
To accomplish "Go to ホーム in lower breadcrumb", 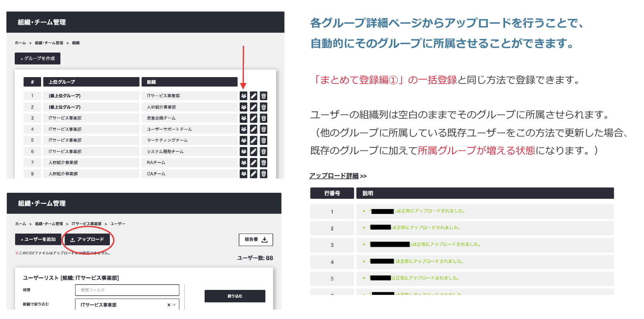I will (x=21, y=224).
